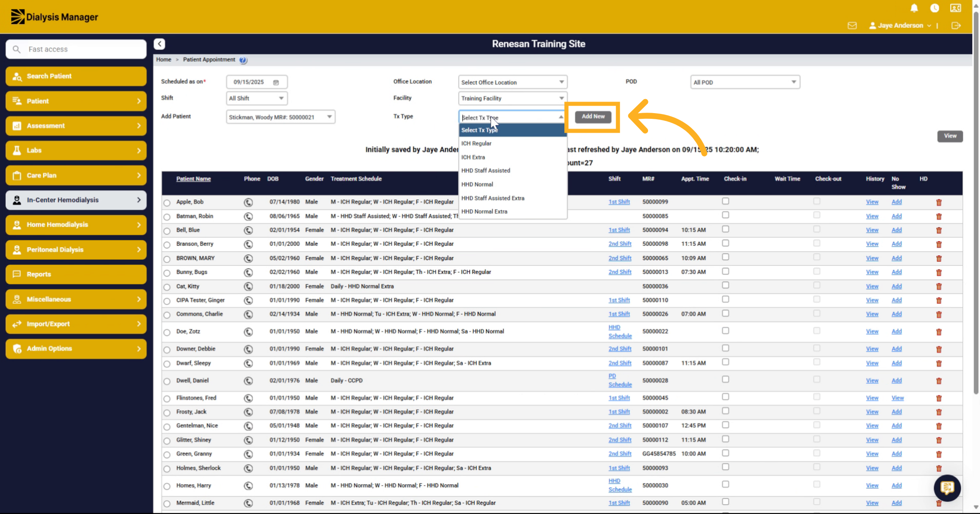The width and height of the screenshot is (980, 514).
Task: Tick Check-in box for Holmes, Sherlock
Action: click(725, 467)
